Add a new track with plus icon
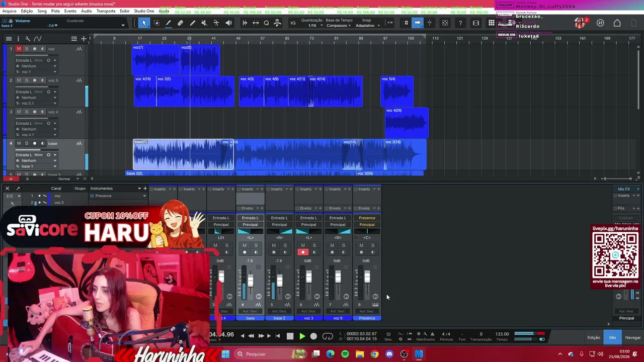Viewport: 644px width, 362px height. pyautogui.click(x=84, y=39)
